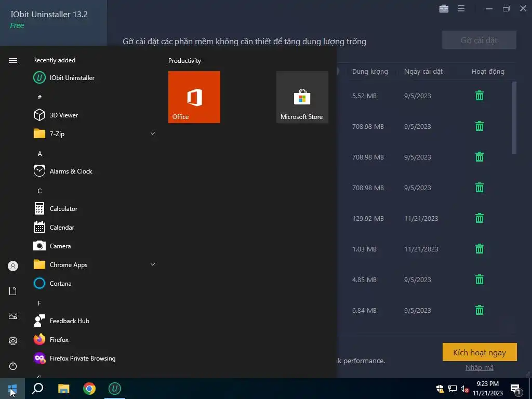532x399 pixels.
Task: Open Cortana from the app list
Action: click(94, 283)
